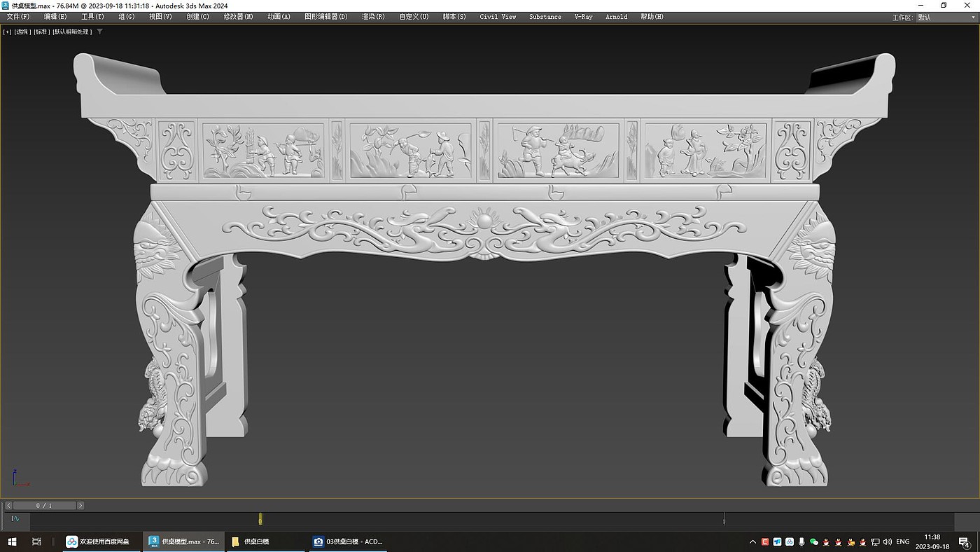The image size is (980, 552).
Task: Open the viewport [+] general menu
Action: (7, 32)
